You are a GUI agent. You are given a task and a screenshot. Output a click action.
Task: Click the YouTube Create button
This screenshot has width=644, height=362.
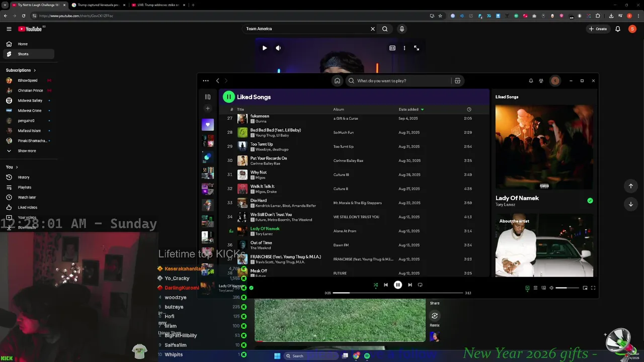point(598,29)
